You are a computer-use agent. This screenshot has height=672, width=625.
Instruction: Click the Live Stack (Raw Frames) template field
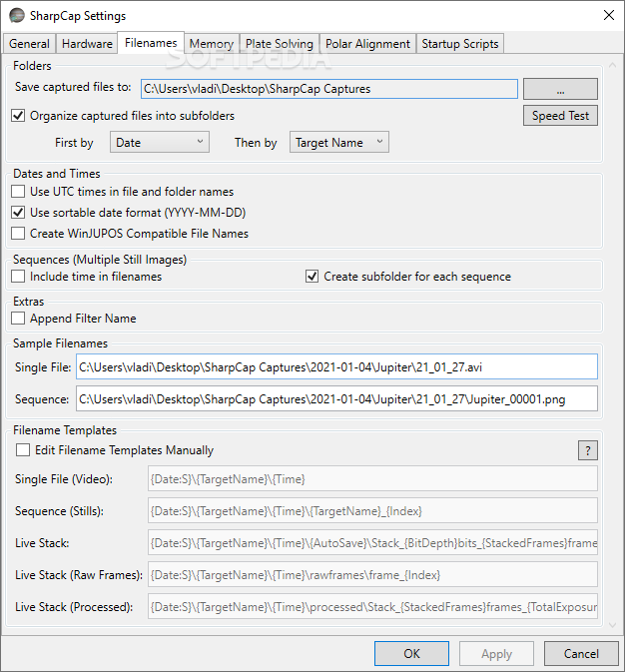(x=372, y=575)
